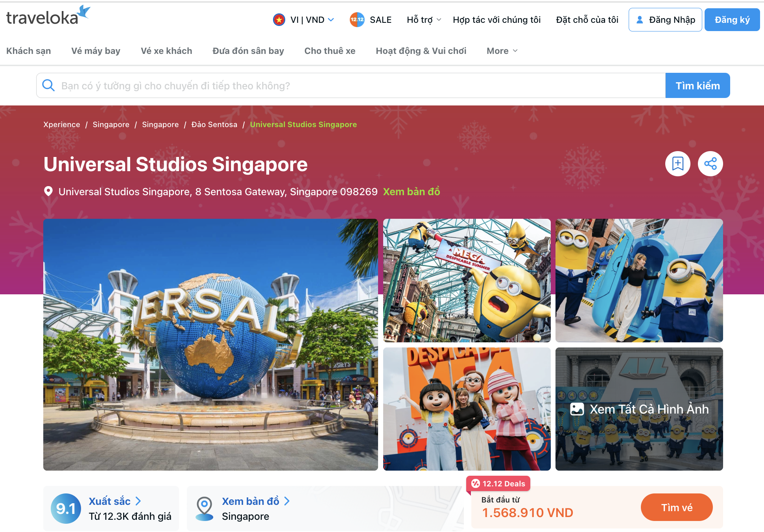The image size is (764, 532).
Task: Expand the Hỗ trợ support menu
Action: [x=424, y=20]
